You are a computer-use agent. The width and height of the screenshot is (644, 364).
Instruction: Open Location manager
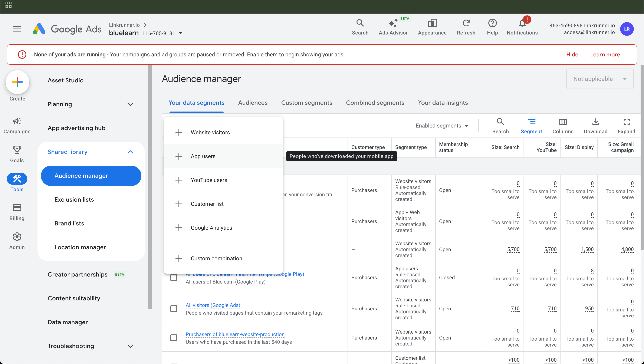click(80, 247)
